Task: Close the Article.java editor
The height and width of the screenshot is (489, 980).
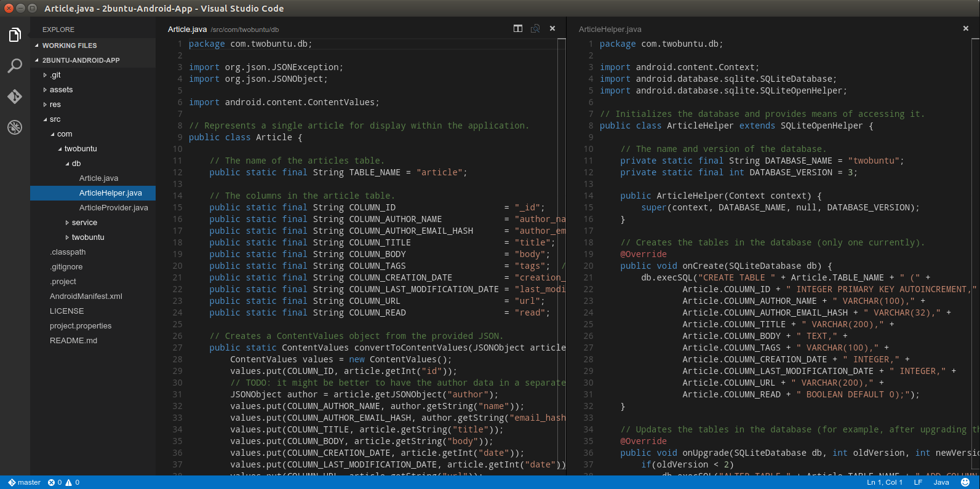Action: [x=552, y=28]
